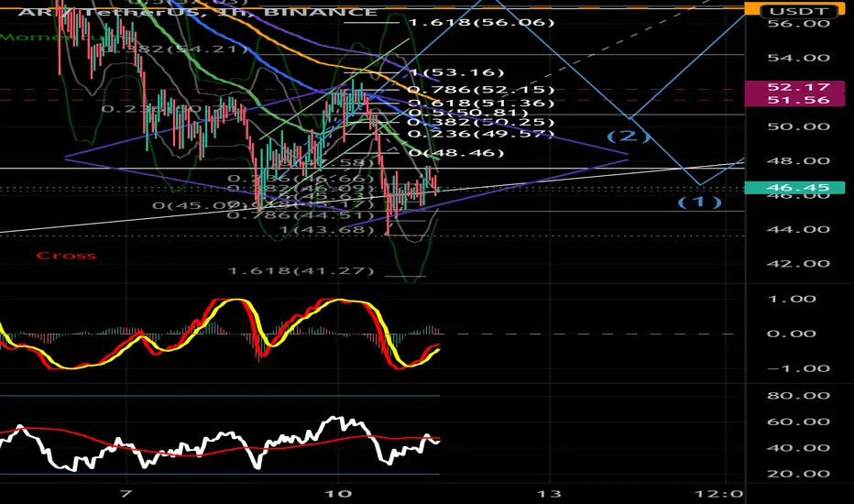Click the 0.786(52.15) Fibonacci level label

[x=481, y=90]
